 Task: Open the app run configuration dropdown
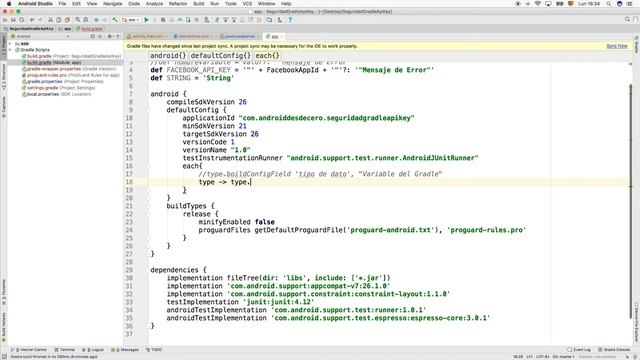tap(131, 20)
